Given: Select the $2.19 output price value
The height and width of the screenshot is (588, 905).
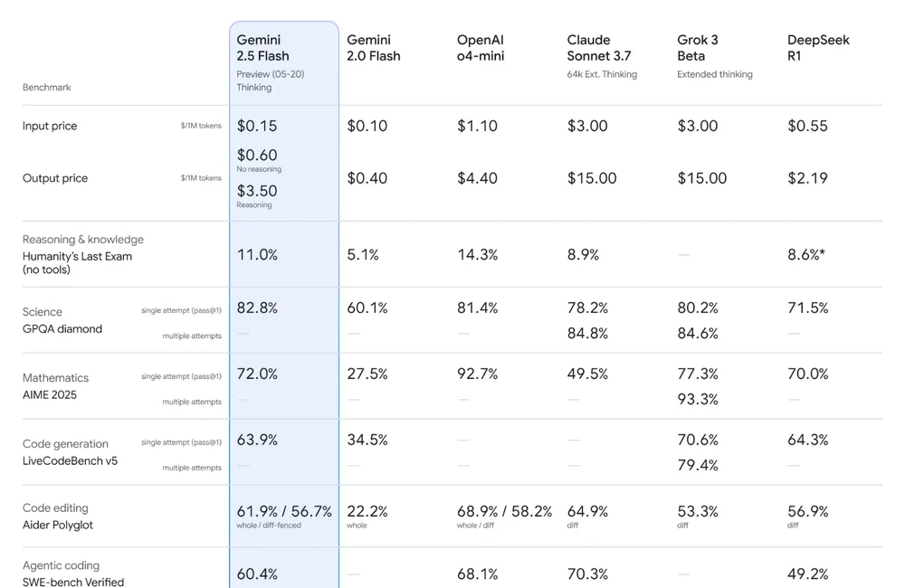Looking at the screenshot, I should [807, 178].
